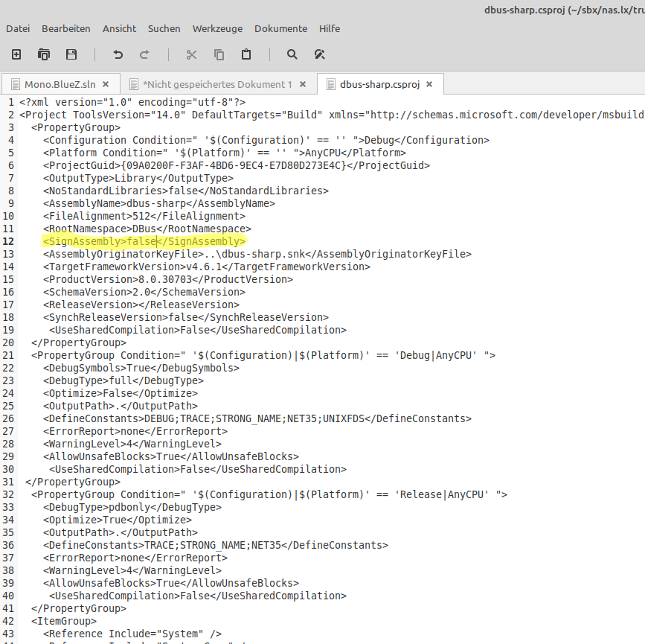Click the ProductVersion 8.0.30703 line
The height and width of the screenshot is (644, 645).
pyautogui.click(x=168, y=280)
